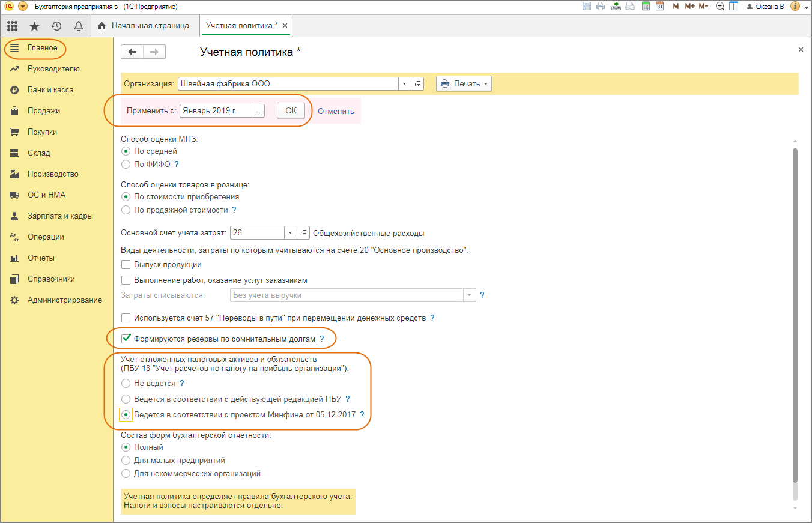Open the Notifications bell icon
The height and width of the screenshot is (523, 812).
point(78,26)
